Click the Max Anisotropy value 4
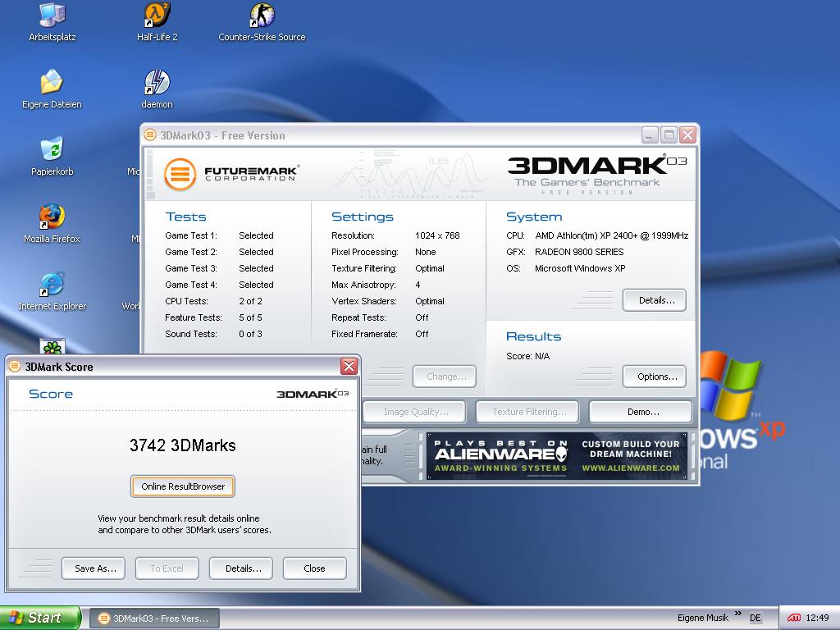Viewport: 840px width, 630px height. click(x=418, y=285)
